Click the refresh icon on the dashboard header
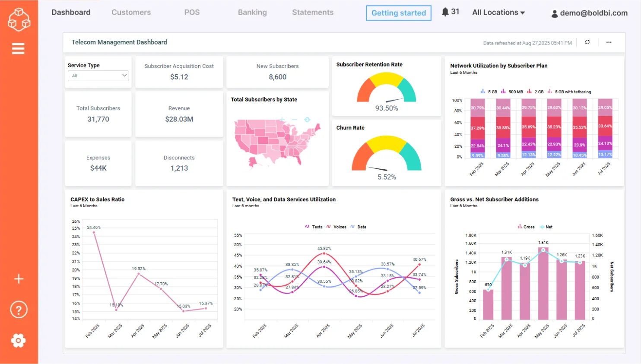 pyautogui.click(x=587, y=42)
